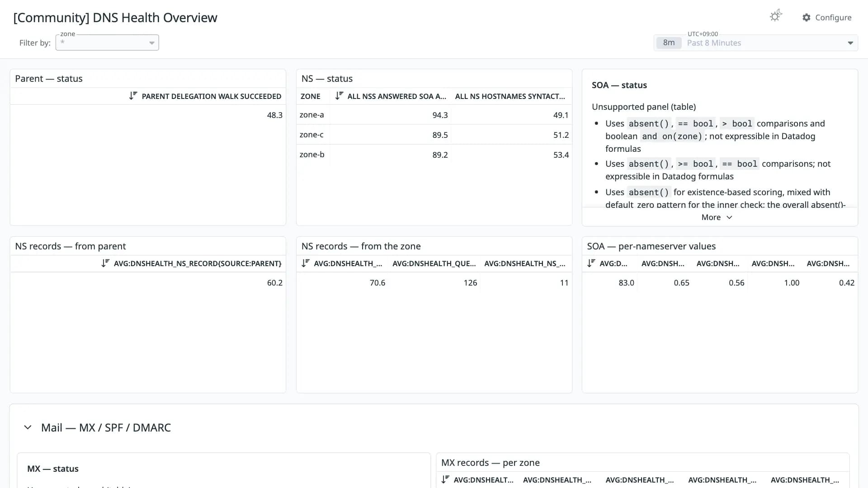The image size is (868, 488).
Task: Select the zone-b row label
Action: point(312,155)
